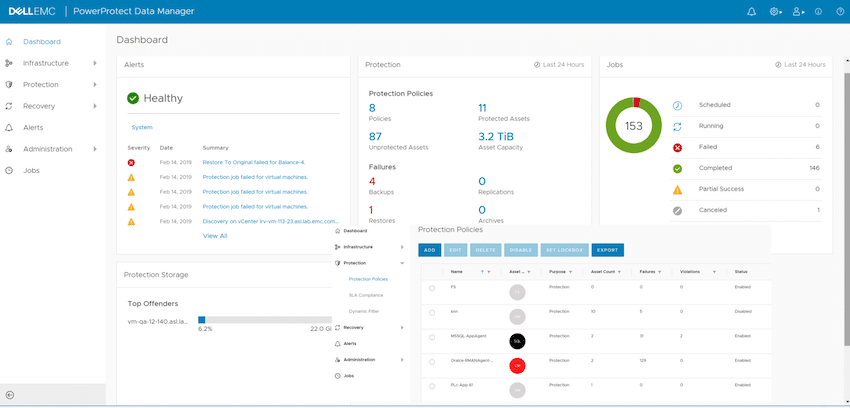850x408 pixels.
Task: Click the Scheduled jobs clock icon
Action: (677, 105)
